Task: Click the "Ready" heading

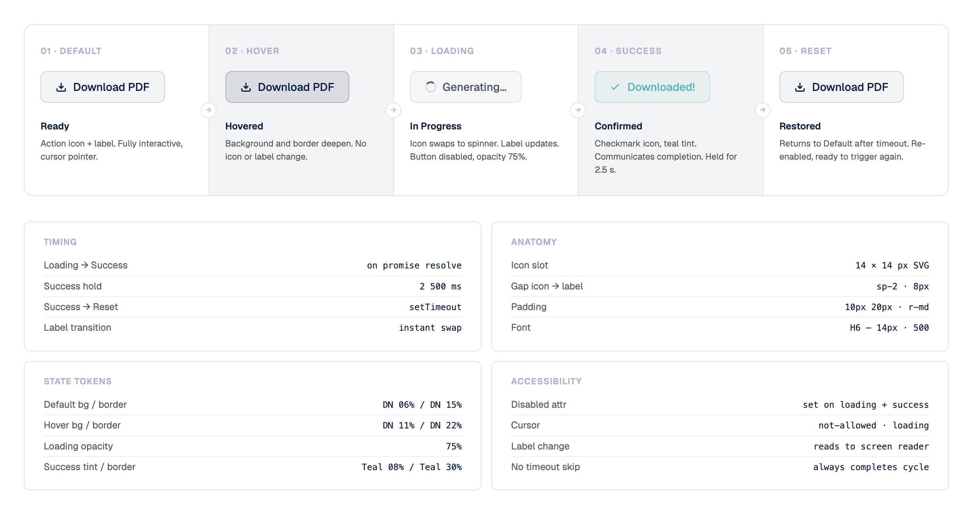Action: coord(55,126)
